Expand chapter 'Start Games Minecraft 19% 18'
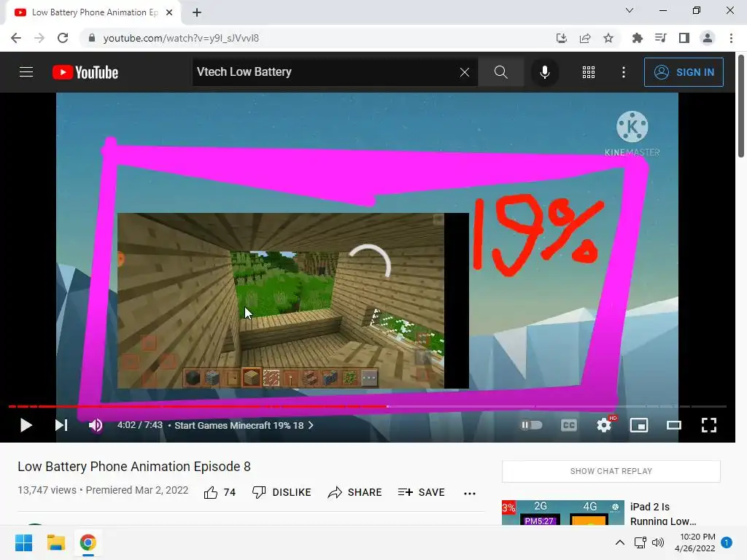 click(244, 425)
